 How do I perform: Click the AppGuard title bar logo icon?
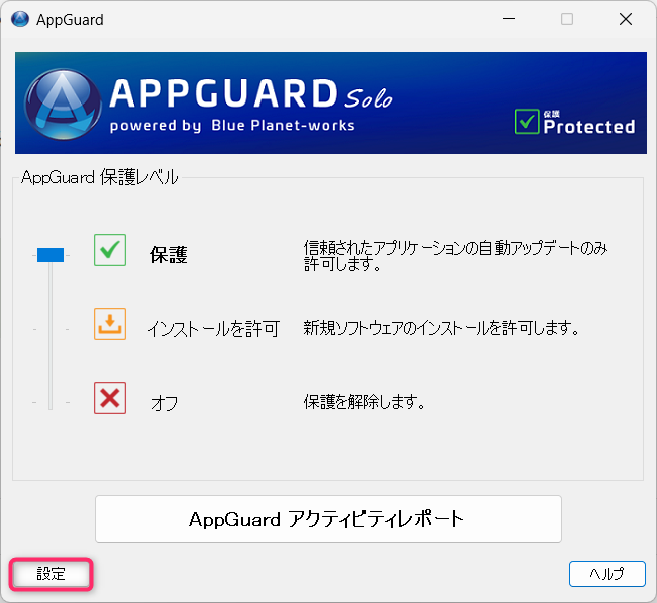(x=20, y=19)
